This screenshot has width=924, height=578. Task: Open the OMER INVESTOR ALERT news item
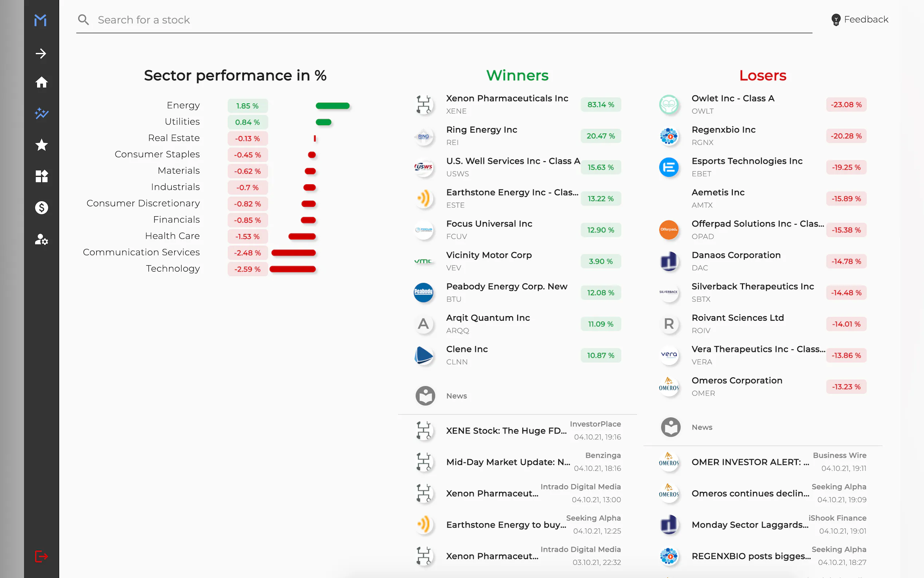[x=750, y=462]
